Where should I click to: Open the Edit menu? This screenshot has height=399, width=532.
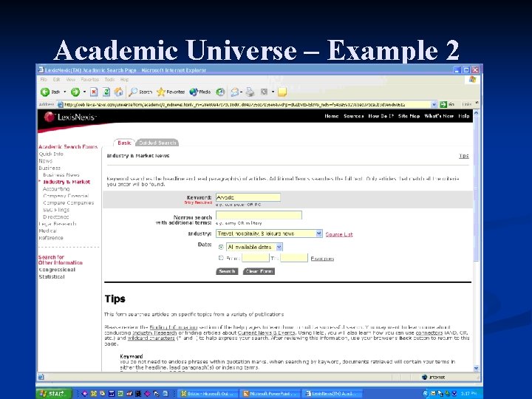coord(56,79)
